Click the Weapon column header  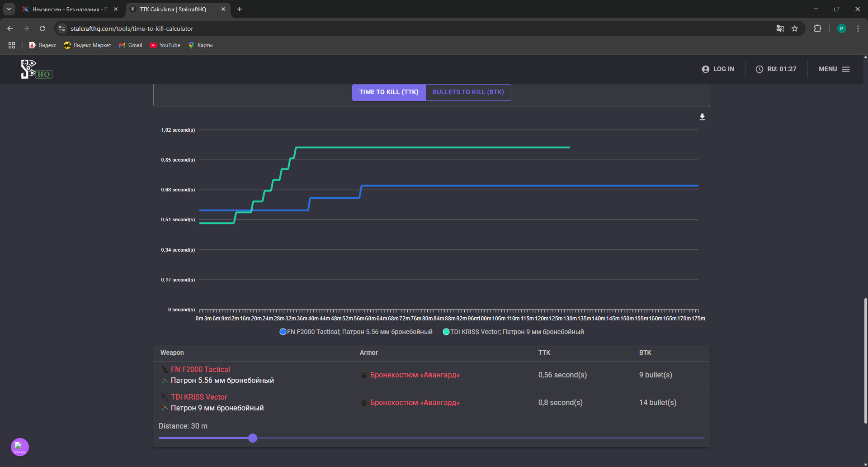click(x=172, y=353)
